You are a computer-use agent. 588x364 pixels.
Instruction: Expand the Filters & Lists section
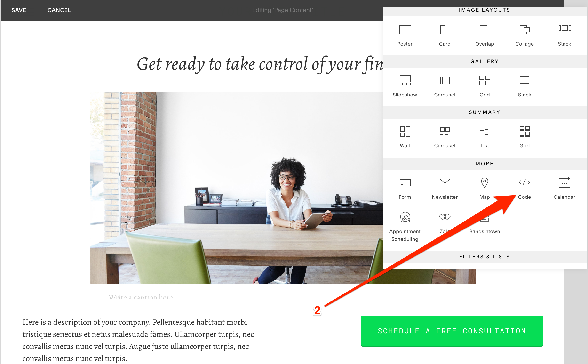click(484, 256)
